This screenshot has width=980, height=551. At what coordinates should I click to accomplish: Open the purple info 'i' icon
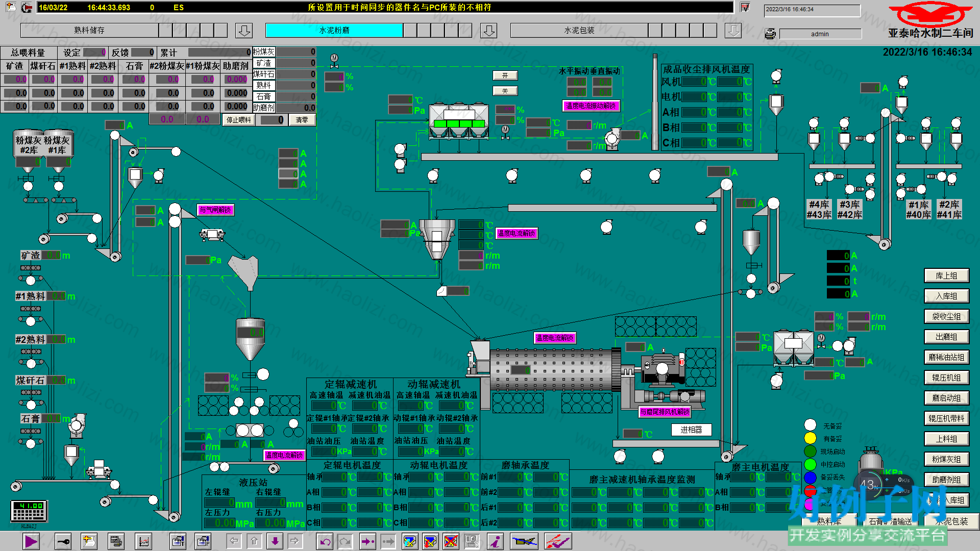click(x=495, y=541)
